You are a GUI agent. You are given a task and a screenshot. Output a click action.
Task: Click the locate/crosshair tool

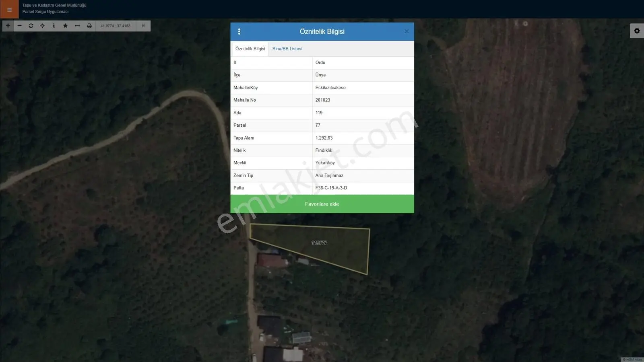pyautogui.click(x=42, y=26)
